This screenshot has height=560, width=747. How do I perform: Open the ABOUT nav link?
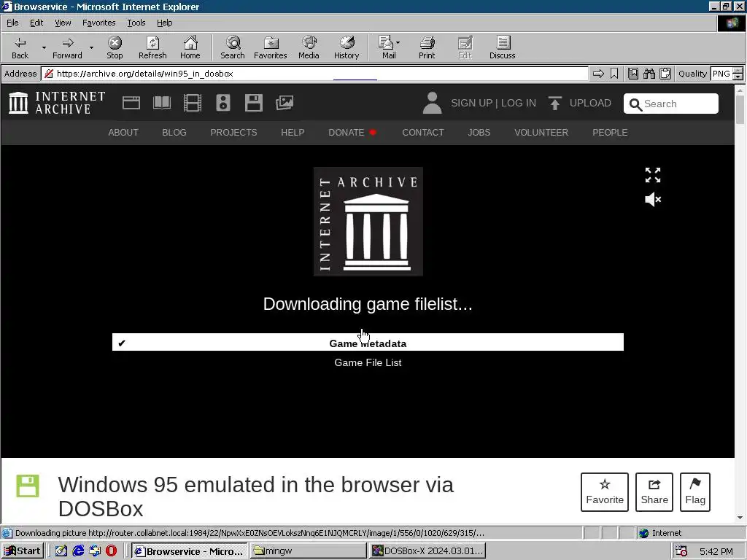click(x=123, y=133)
